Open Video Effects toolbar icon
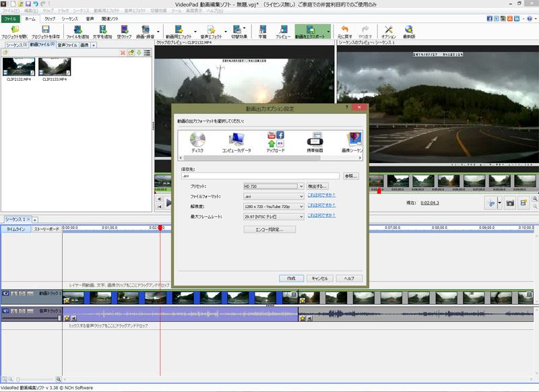The image size is (539, 392). tap(179, 32)
